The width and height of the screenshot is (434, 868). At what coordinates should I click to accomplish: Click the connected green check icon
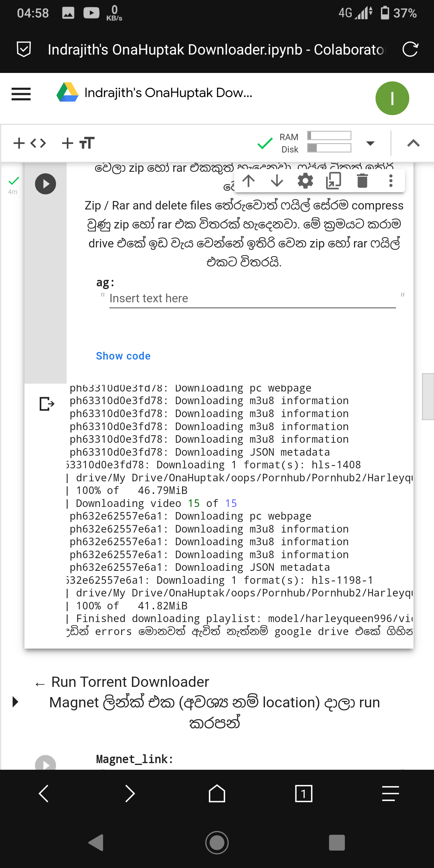click(x=265, y=143)
